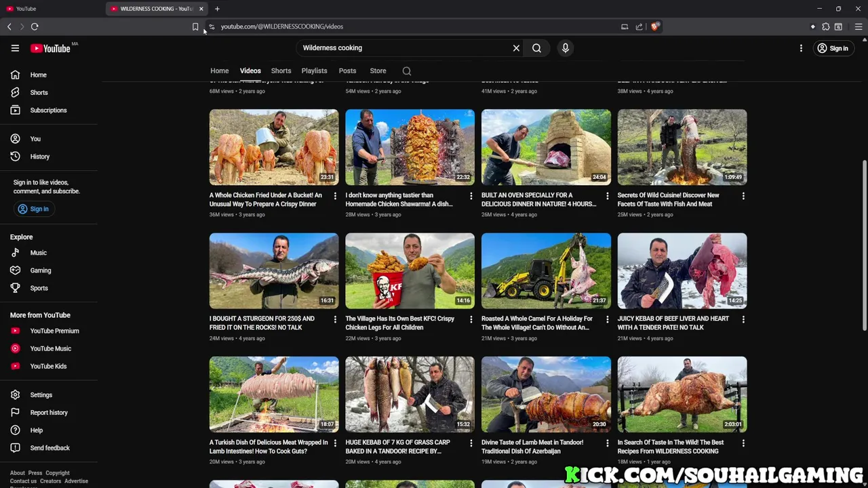This screenshot has height=488, width=868.
Task: Open YouTube Music from sidebar
Action: (x=49, y=348)
